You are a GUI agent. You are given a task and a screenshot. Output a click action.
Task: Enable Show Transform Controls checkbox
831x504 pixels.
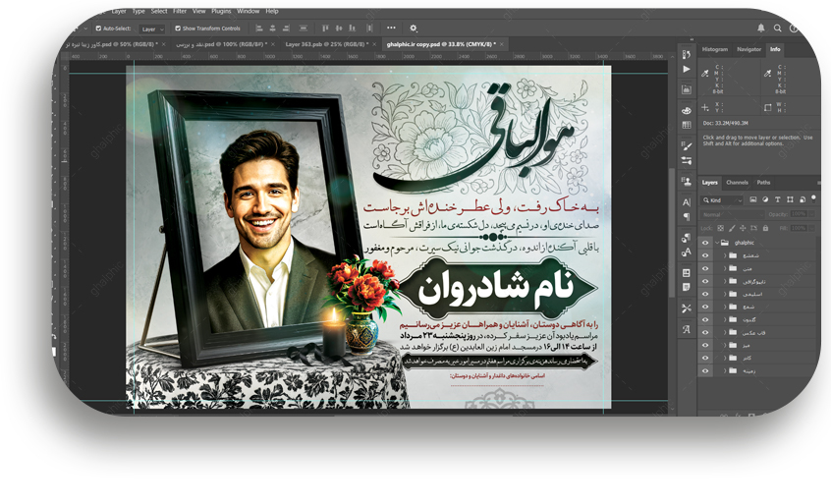(x=178, y=28)
